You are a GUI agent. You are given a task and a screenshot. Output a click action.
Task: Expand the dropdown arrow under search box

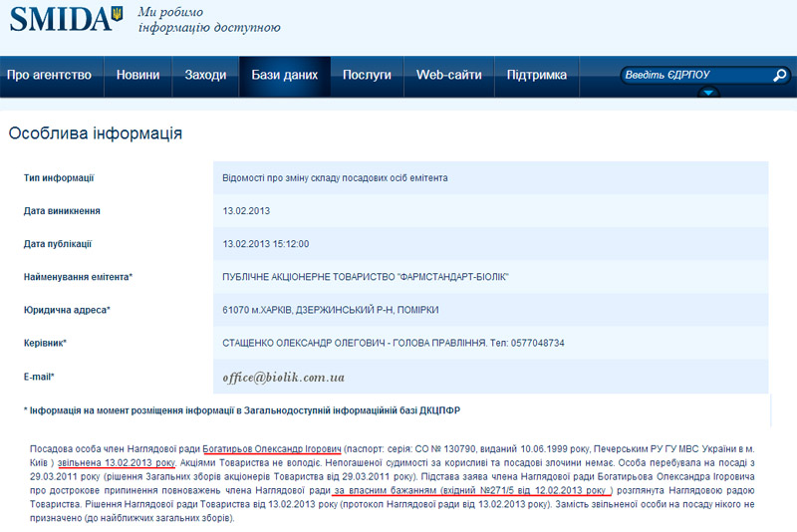coord(708,92)
